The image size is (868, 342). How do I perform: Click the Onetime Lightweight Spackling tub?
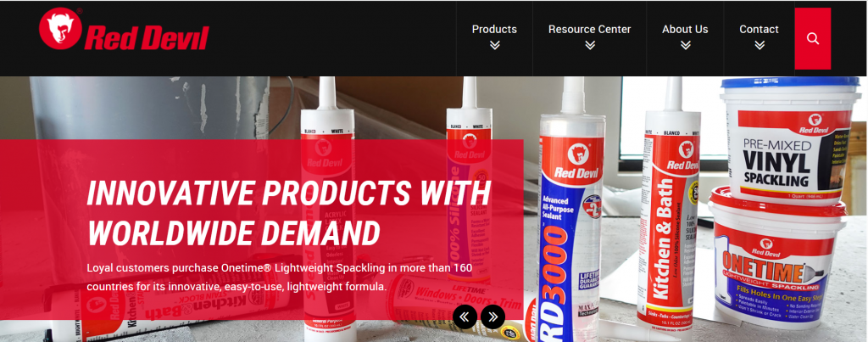[776, 260]
